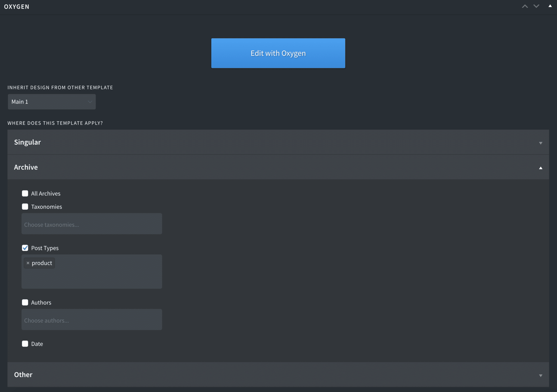Click the Choose taxonomies input field
The width and height of the screenshot is (557, 392).
click(92, 224)
